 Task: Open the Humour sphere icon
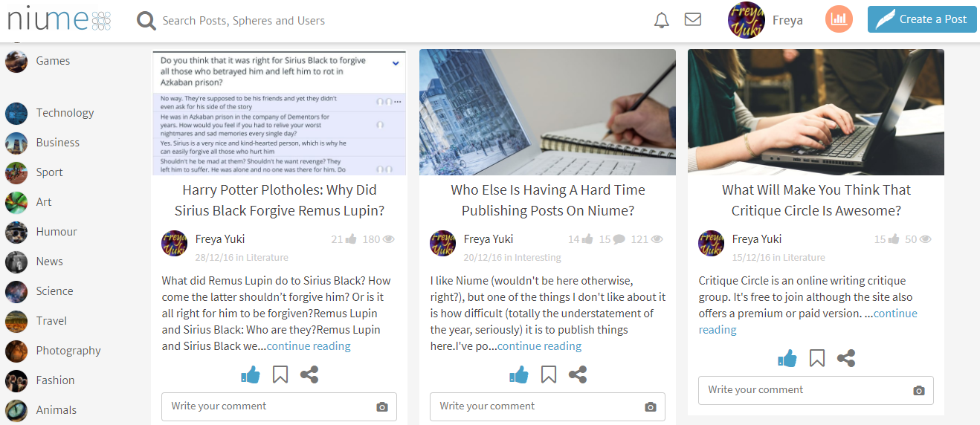point(16,233)
